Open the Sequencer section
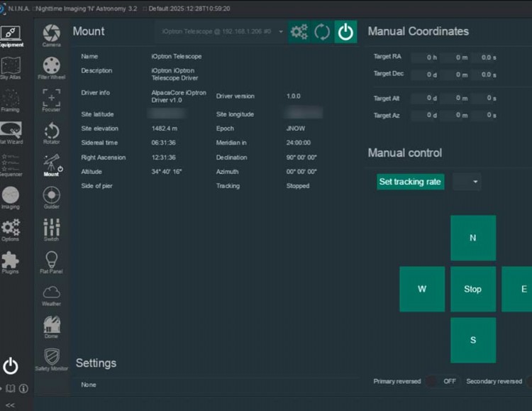 11,165
